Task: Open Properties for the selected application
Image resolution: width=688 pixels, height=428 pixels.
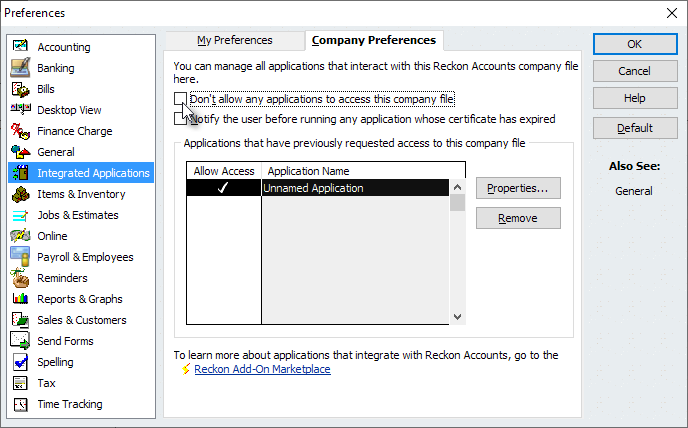Action: pos(518,188)
